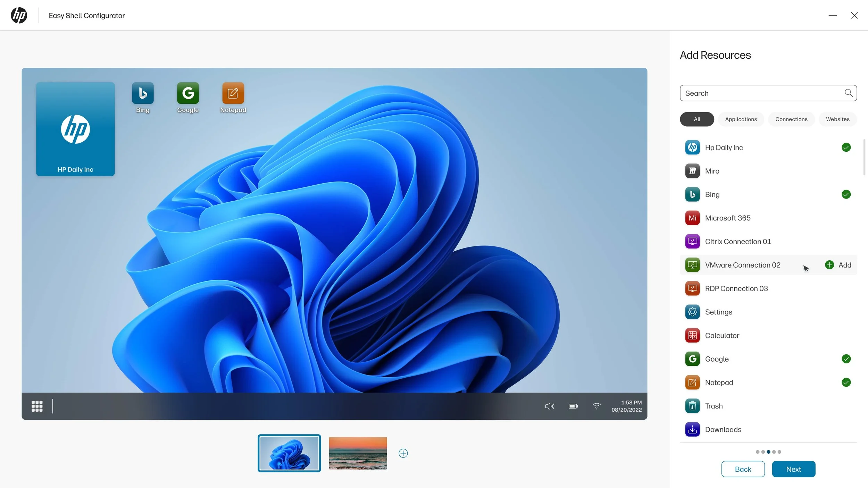Click the Notepad desktop shortcut in preview
This screenshot has height=488, width=868.
point(233,93)
